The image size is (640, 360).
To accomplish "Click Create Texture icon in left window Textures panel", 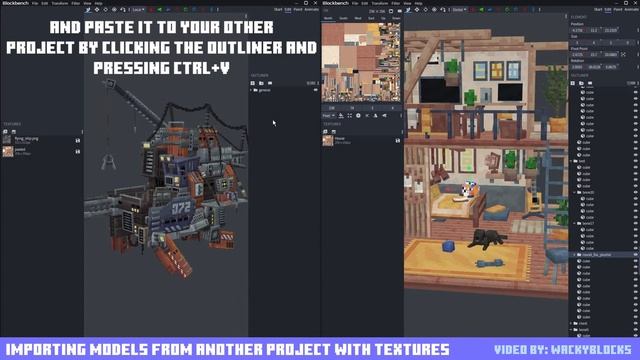I will click(x=14, y=131).
